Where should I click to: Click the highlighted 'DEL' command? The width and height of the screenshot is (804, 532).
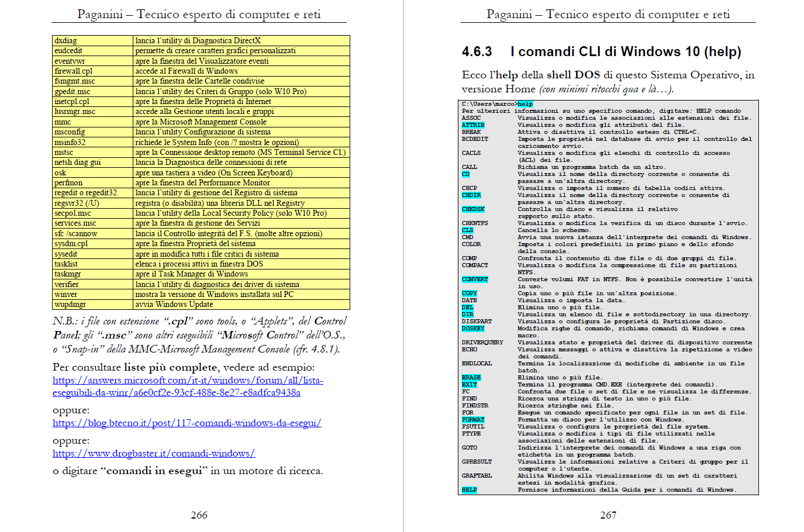[x=467, y=307]
